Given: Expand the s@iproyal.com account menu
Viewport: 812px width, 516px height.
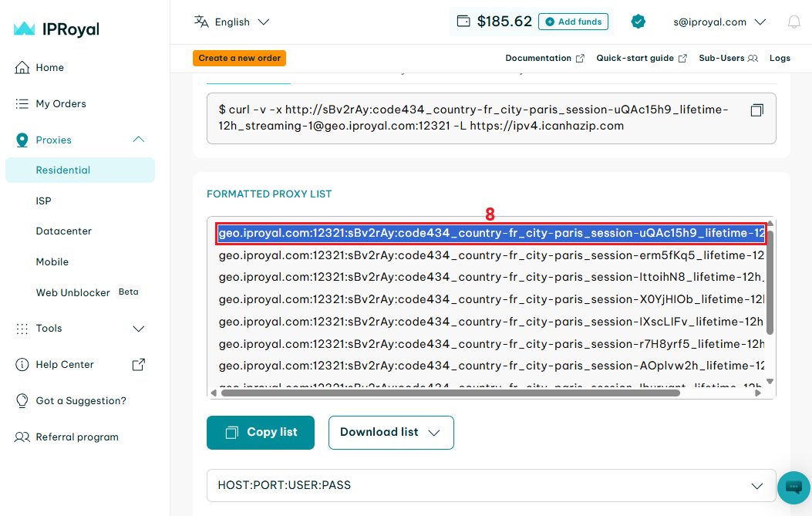Looking at the screenshot, I should [x=719, y=22].
